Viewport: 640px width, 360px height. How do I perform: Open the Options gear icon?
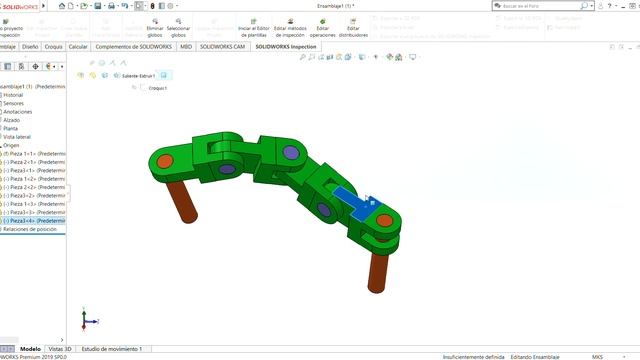[171, 6]
